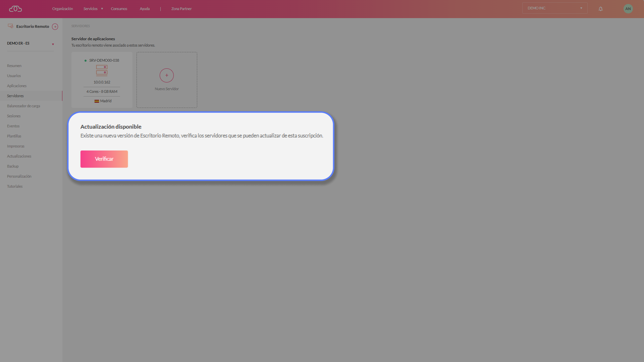The height and width of the screenshot is (362, 644).
Task: Click the Nuevo Servidor plus circle
Action: click(x=167, y=75)
